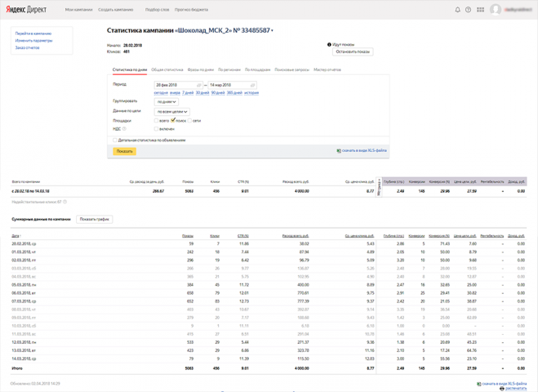This screenshot has width=538, height=392.
Task: Click the yellow 'Показать' button
Action: (125, 151)
